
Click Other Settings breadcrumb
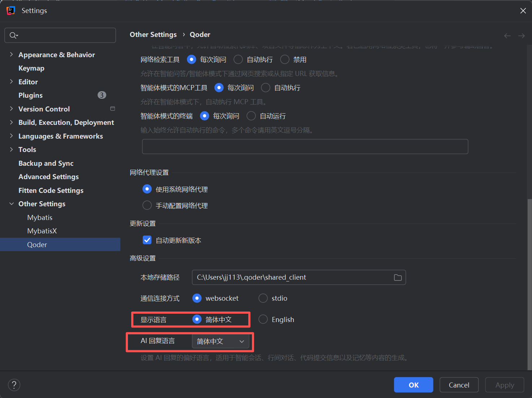pyautogui.click(x=153, y=34)
